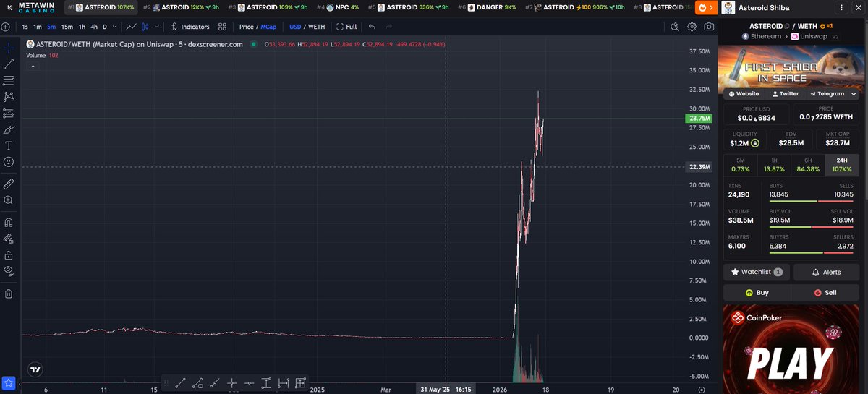The height and width of the screenshot is (394, 868).
Task: Expand the time interval dropdown arrow
Action: (115, 27)
